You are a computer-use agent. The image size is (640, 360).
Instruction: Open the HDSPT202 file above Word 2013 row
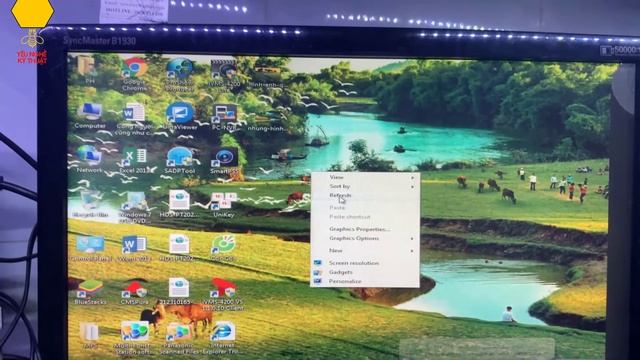click(x=179, y=204)
